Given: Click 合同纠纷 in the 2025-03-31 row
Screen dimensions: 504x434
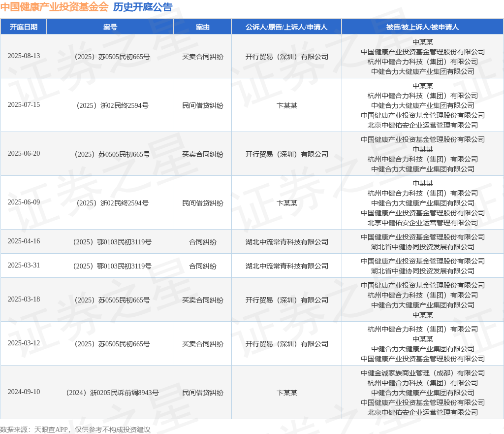Looking at the screenshot, I should click(x=202, y=266).
